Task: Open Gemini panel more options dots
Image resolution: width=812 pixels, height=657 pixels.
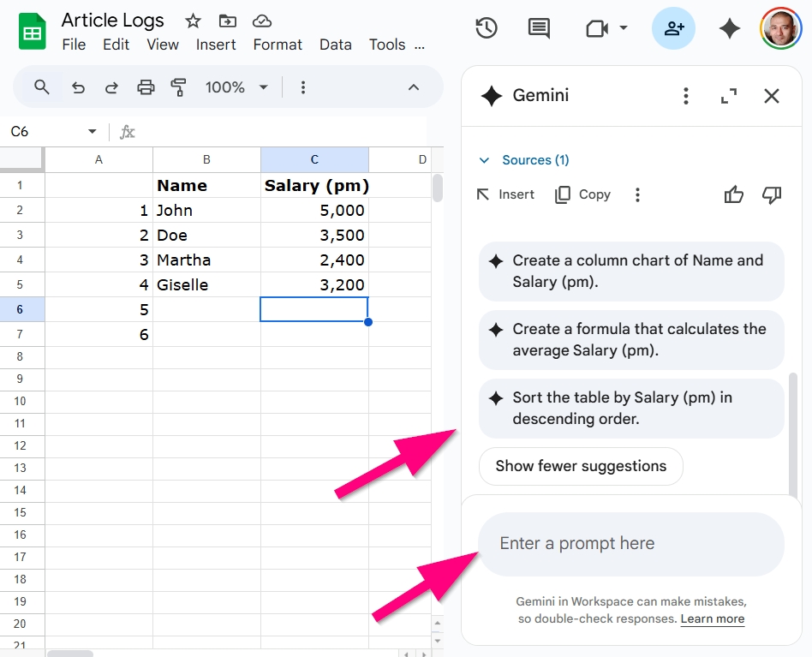Action: coord(685,96)
